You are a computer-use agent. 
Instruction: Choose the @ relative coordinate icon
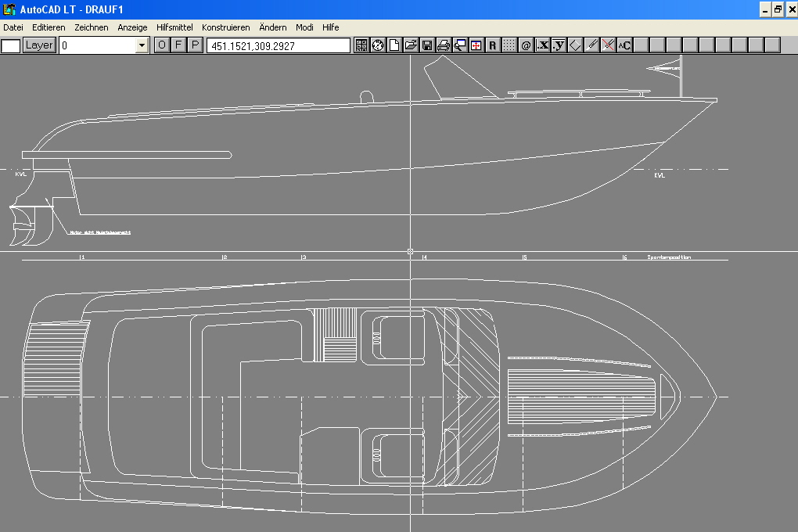526,45
